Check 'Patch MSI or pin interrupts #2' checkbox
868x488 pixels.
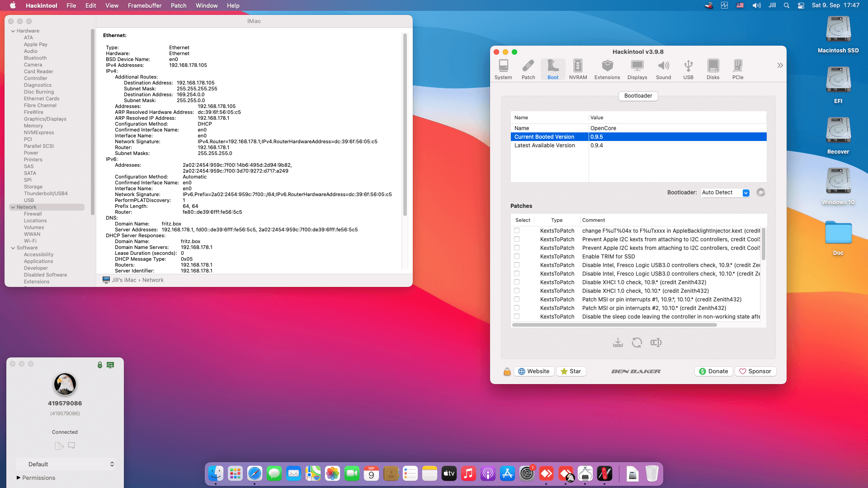click(517, 308)
